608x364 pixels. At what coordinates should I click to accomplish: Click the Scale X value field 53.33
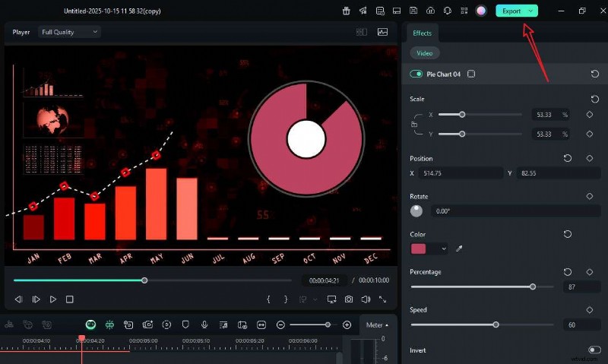549,115
